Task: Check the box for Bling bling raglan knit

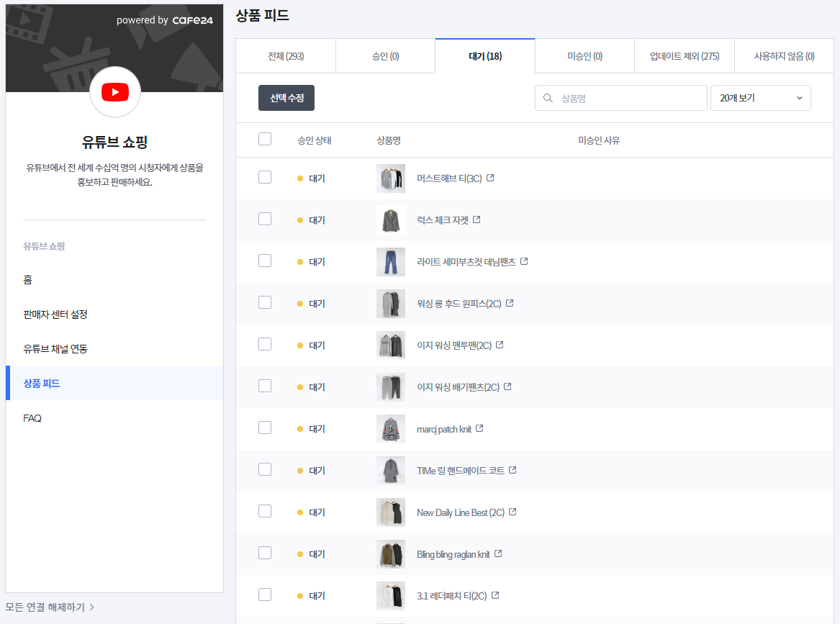Action: click(265, 553)
